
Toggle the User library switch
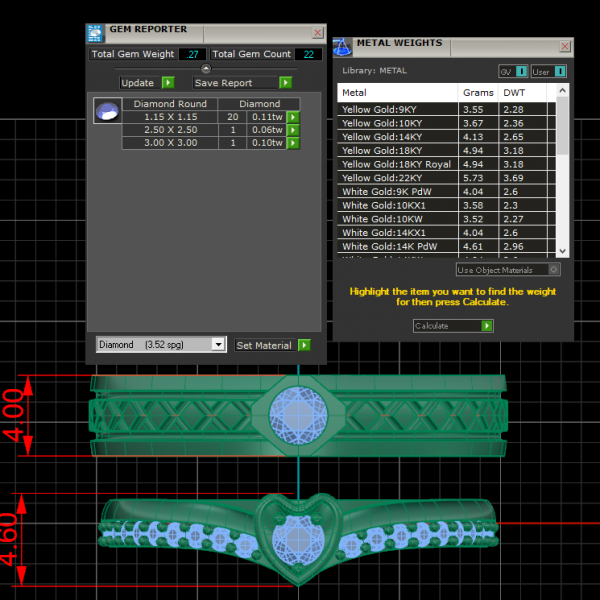pos(560,71)
